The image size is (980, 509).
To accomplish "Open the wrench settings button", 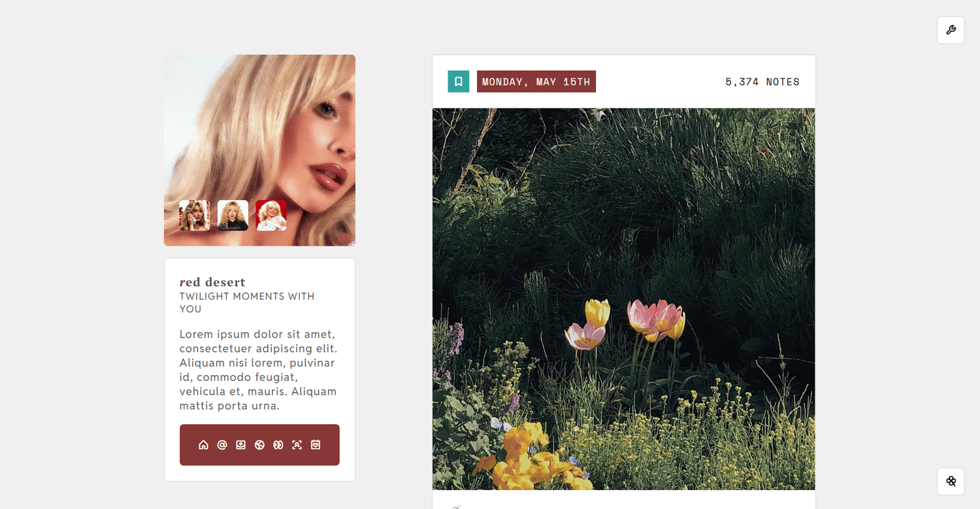I will pyautogui.click(x=951, y=30).
